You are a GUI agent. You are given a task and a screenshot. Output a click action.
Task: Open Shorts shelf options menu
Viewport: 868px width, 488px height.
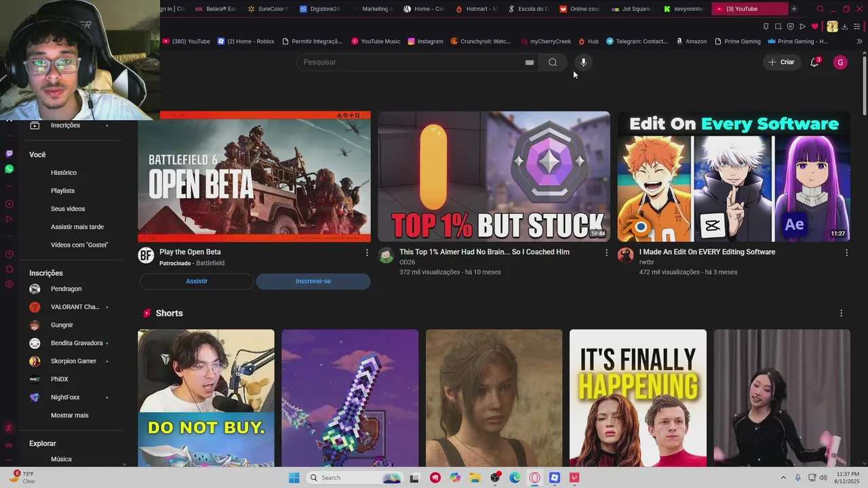[x=841, y=313]
